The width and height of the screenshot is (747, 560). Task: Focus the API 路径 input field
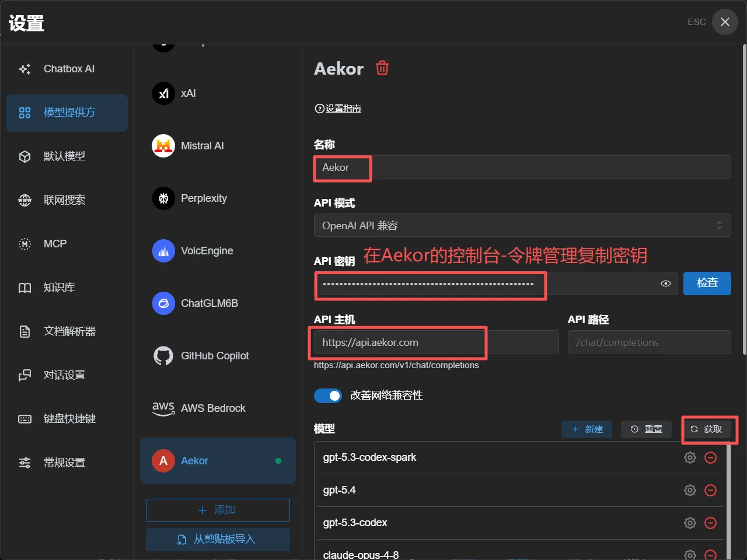650,342
